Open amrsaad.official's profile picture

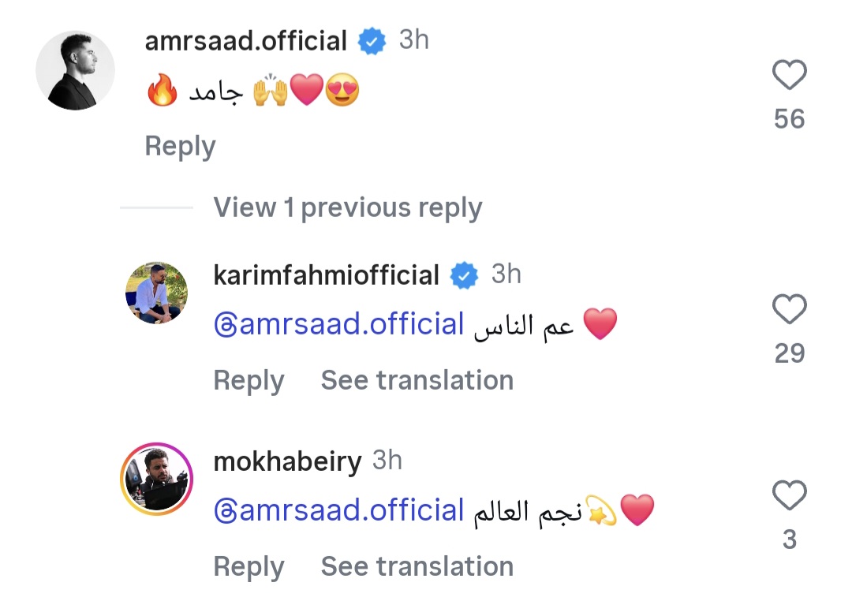click(x=76, y=70)
